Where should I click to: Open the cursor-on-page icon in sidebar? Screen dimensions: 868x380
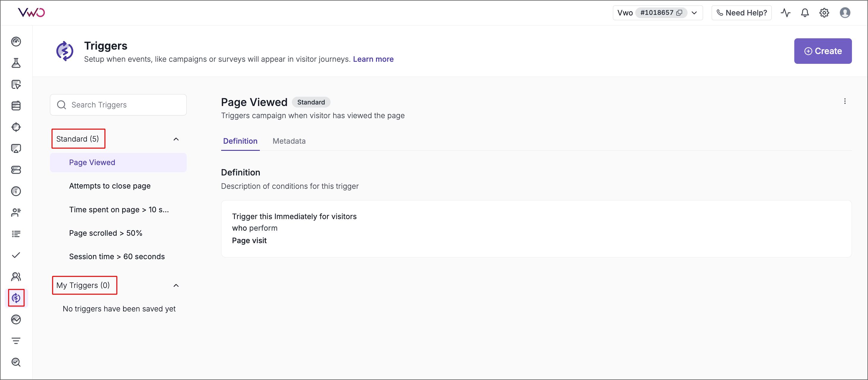(16, 84)
